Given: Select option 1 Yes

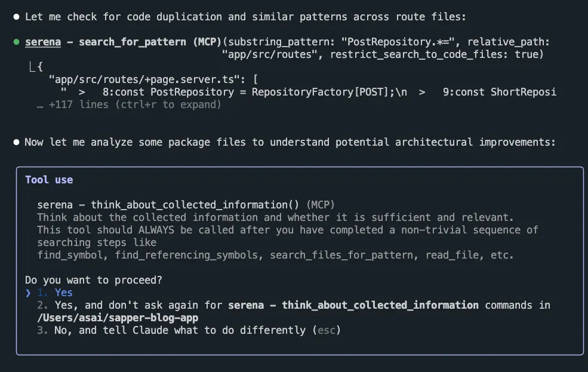Looking at the screenshot, I should pos(55,293).
